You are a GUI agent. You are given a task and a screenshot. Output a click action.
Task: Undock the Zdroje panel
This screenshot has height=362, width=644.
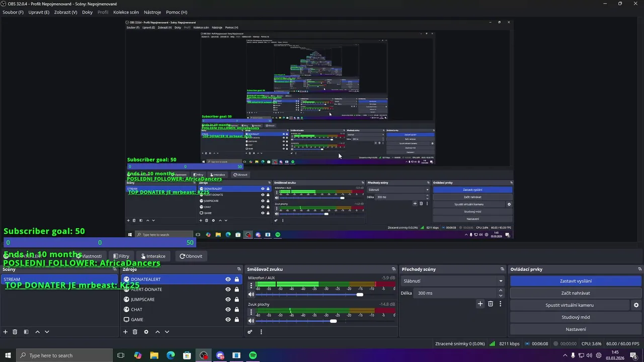[x=239, y=269]
